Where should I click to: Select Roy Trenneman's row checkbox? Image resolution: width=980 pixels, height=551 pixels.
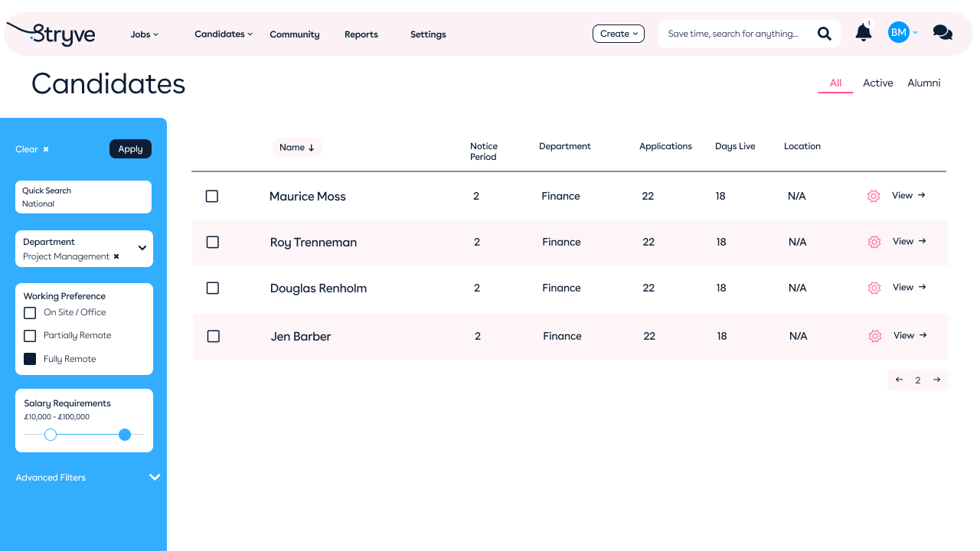click(x=213, y=242)
